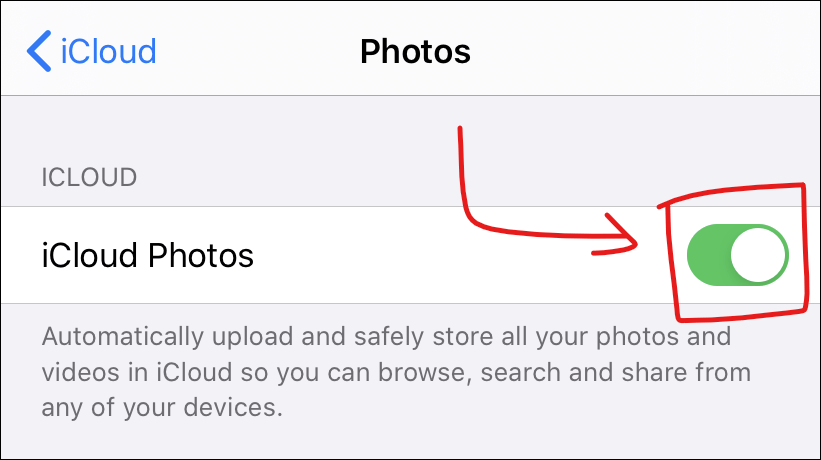821x460 pixels.
Task: Disable the iCloud Photos switch
Action: tap(737, 255)
